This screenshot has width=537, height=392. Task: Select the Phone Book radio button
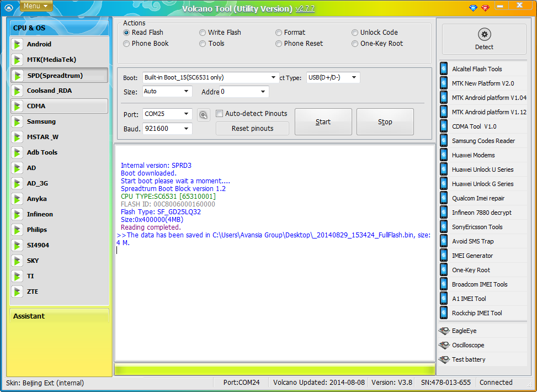[126, 44]
